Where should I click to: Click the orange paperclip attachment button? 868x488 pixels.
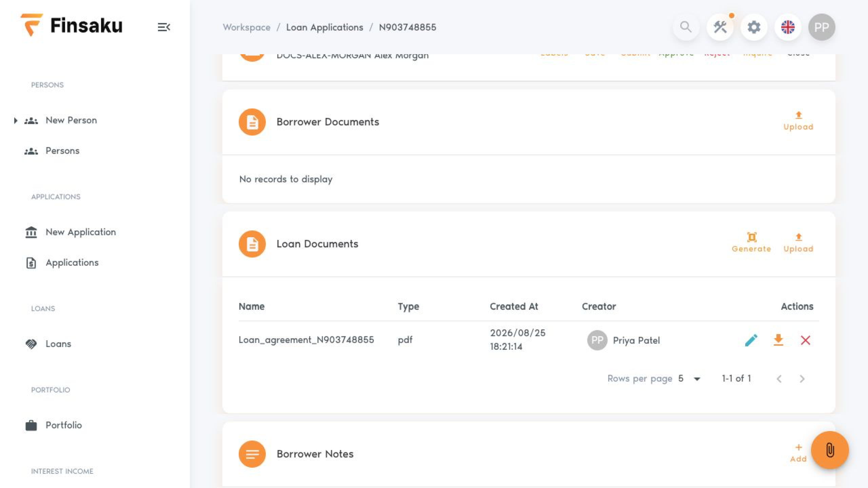tap(830, 450)
